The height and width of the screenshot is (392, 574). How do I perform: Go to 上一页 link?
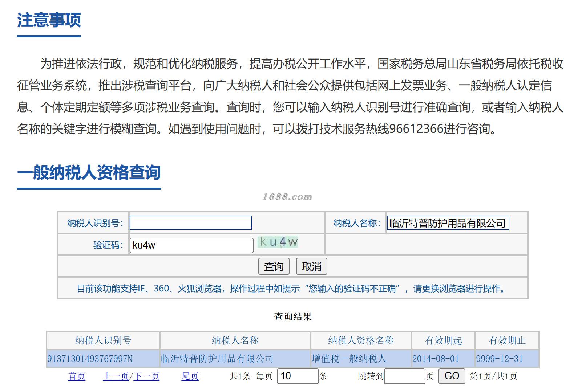click(116, 376)
